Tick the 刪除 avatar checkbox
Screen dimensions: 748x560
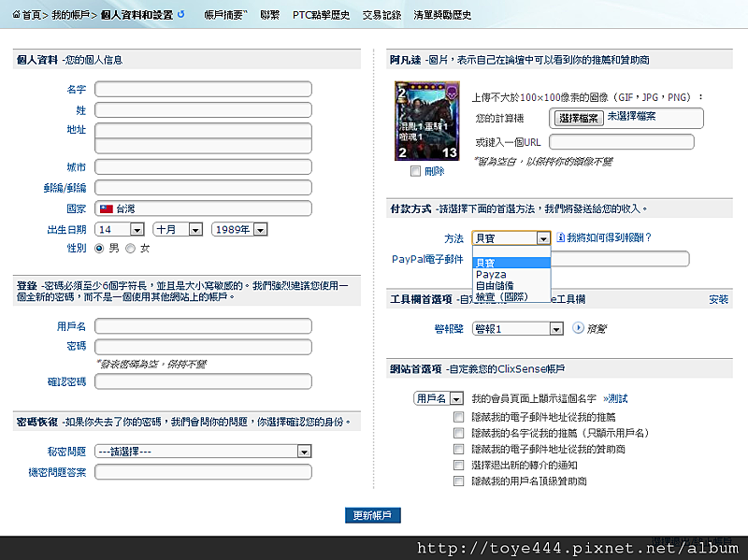pos(415,171)
